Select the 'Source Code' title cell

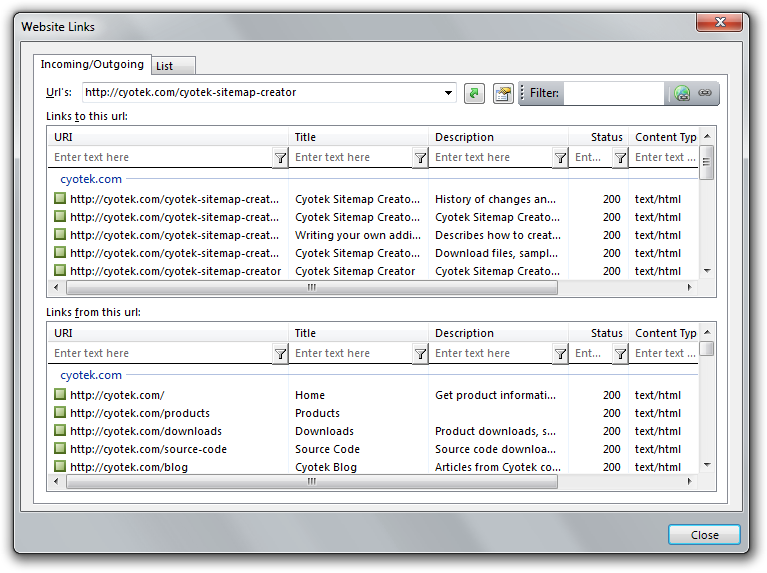coord(327,449)
